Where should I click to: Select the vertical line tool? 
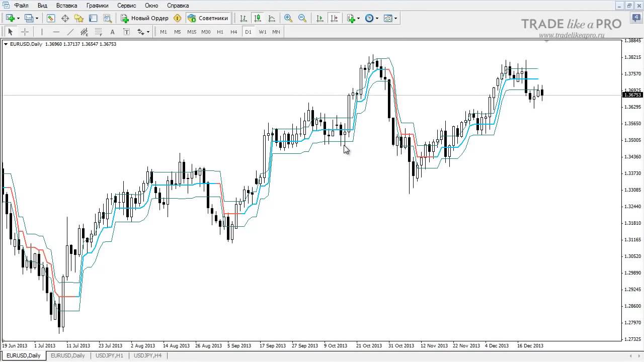pos(42,32)
